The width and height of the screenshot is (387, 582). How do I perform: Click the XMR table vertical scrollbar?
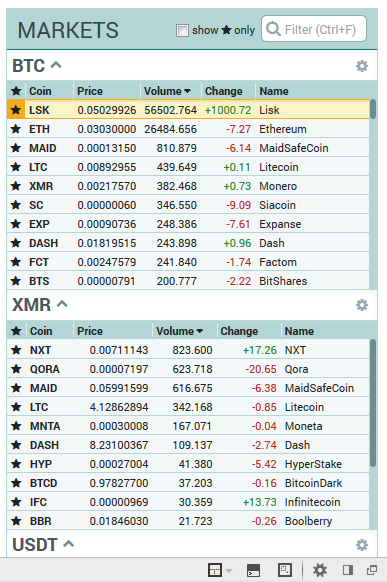point(373,403)
